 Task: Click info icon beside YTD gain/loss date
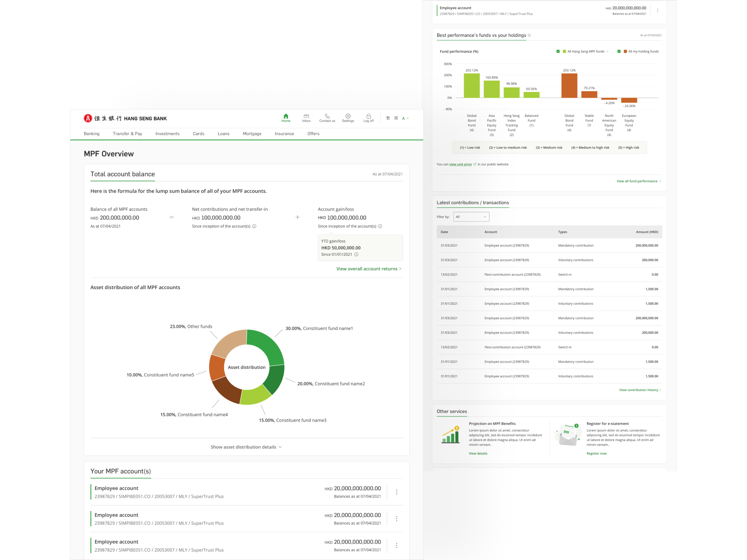click(x=356, y=254)
